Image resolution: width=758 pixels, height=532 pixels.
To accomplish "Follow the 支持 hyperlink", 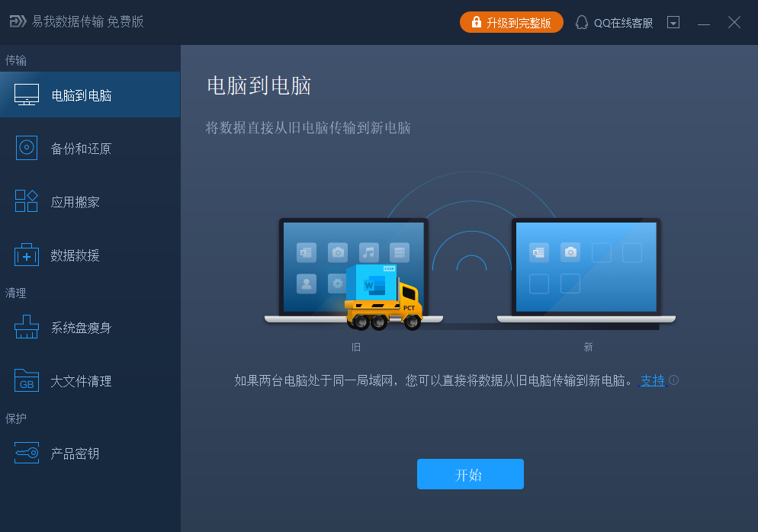I will coord(653,380).
